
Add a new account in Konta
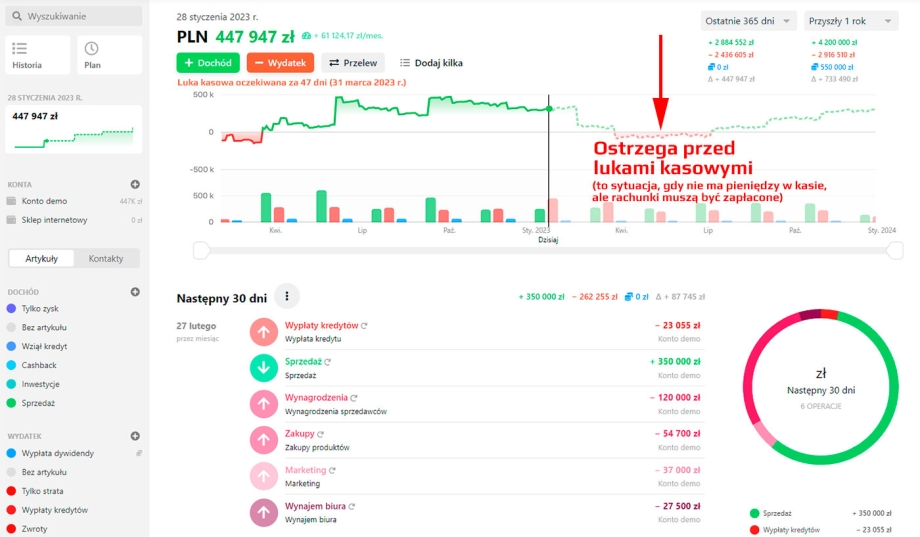tap(135, 184)
